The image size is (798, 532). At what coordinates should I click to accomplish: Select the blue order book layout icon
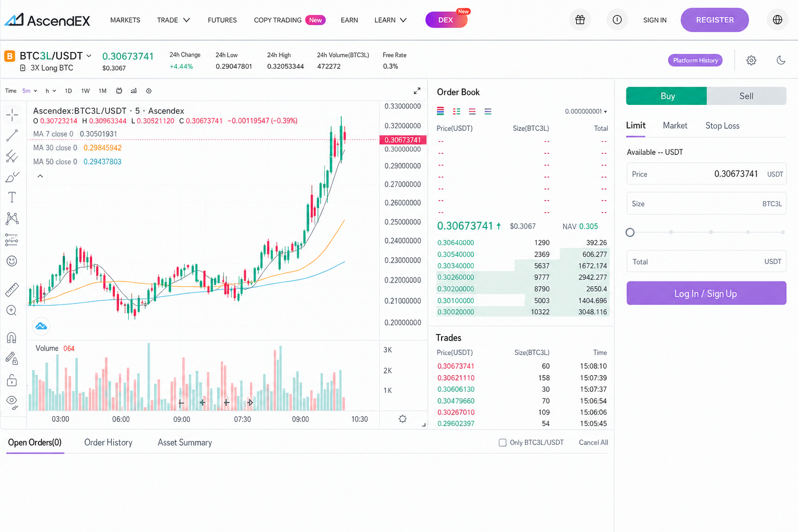coord(488,111)
